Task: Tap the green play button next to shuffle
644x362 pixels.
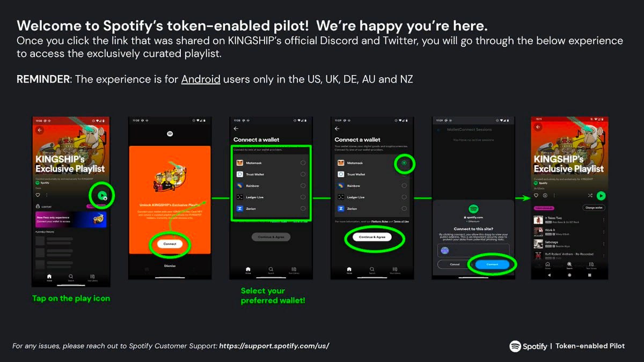Action: 601,196
